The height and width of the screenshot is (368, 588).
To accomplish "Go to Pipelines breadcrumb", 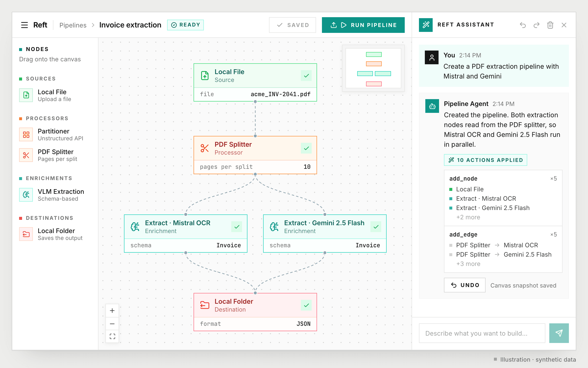I will click(73, 25).
